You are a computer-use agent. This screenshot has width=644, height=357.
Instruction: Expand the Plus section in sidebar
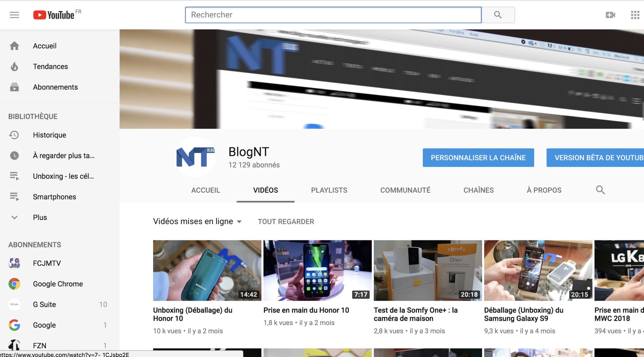pos(14,217)
